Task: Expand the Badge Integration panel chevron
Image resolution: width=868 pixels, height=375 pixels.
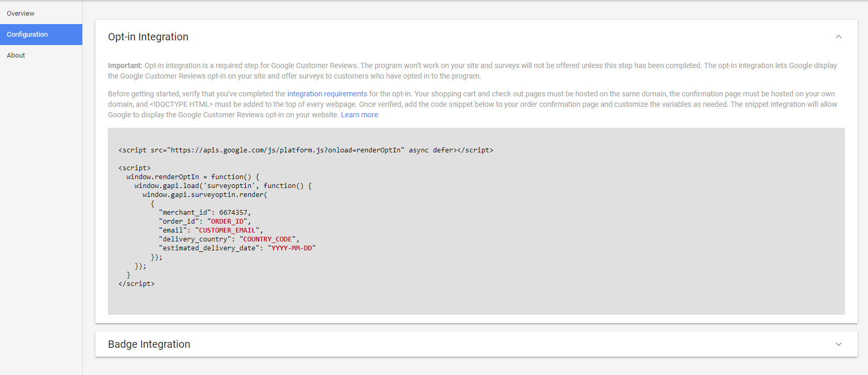Action: [838, 344]
